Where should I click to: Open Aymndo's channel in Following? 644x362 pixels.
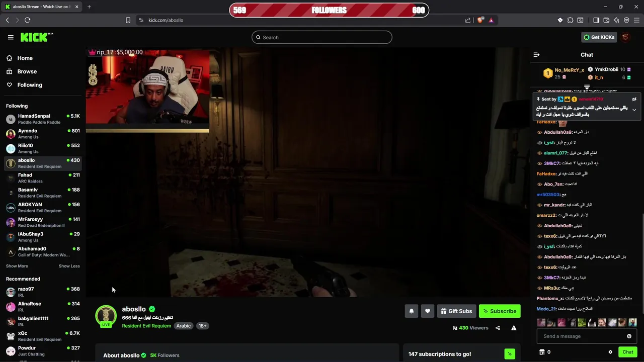click(43, 134)
